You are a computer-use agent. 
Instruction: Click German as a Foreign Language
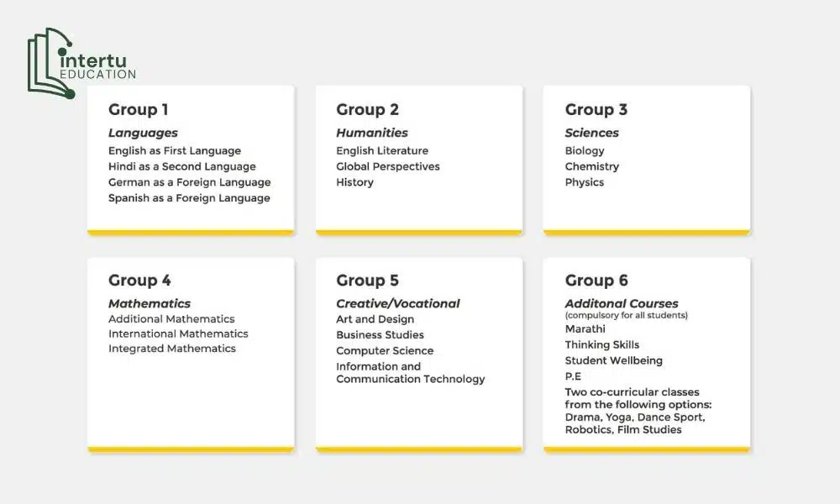[189, 182]
